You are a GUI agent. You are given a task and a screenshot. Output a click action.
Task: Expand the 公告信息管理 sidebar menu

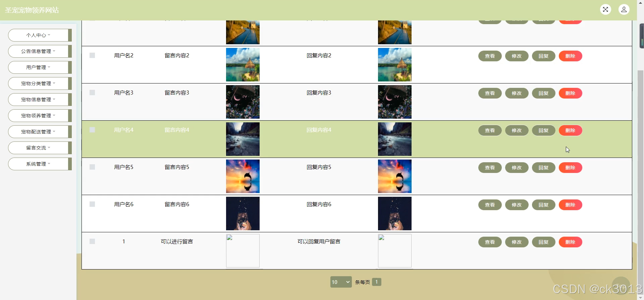[40, 51]
